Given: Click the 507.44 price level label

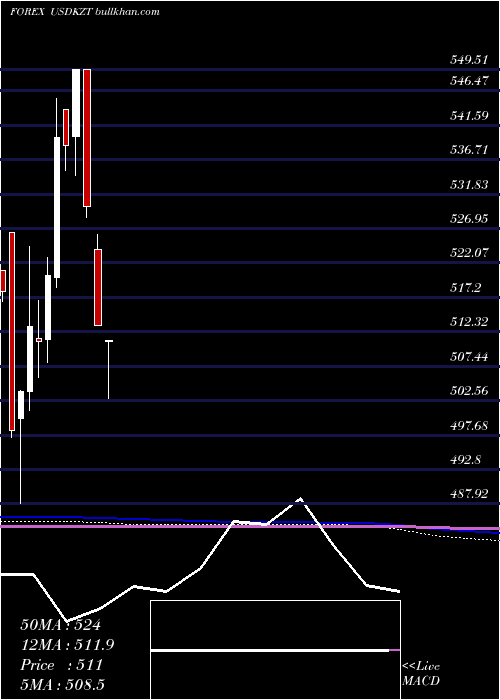Looking at the screenshot, I should (x=469, y=357).
